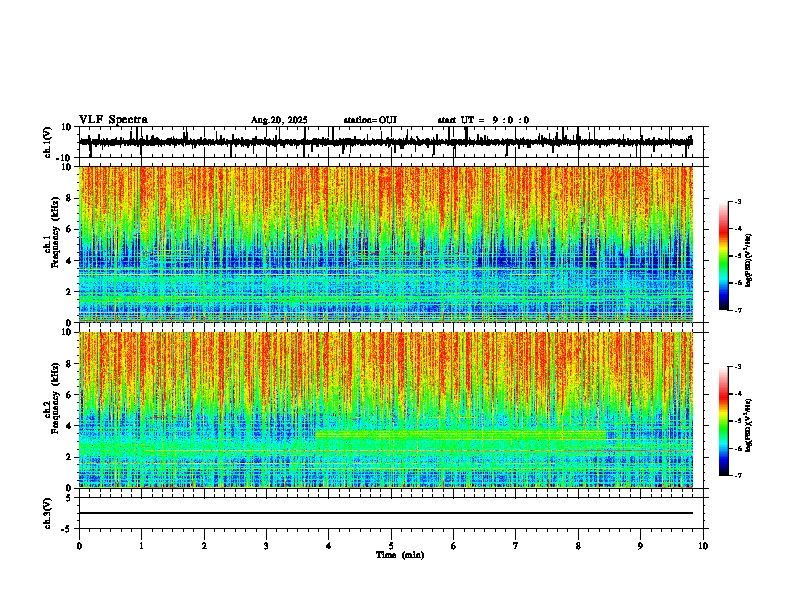Click the log(PSD) label beside the ch.1 colorbar
Viewport: 792px width, 612px height.
click(749, 261)
